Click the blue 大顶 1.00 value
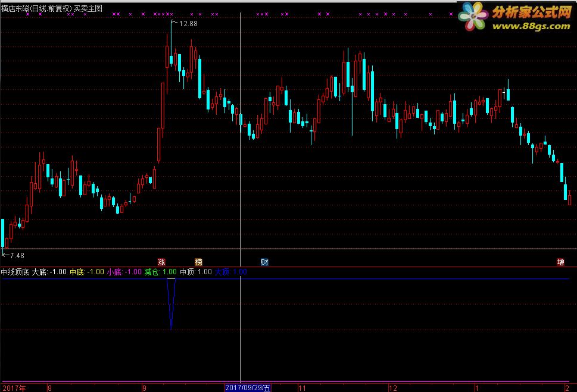This screenshot has width=577, height=392. [230, 272]
